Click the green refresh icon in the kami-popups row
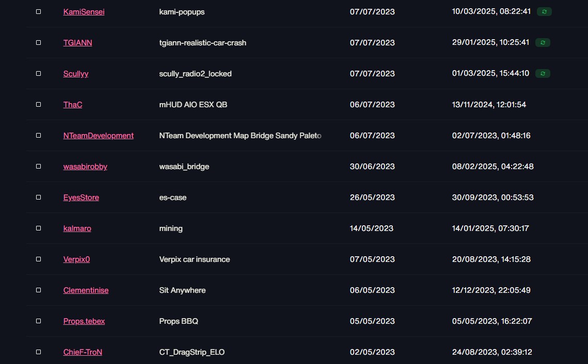Screen dimensions: 588x364 [x=544, y=12]
